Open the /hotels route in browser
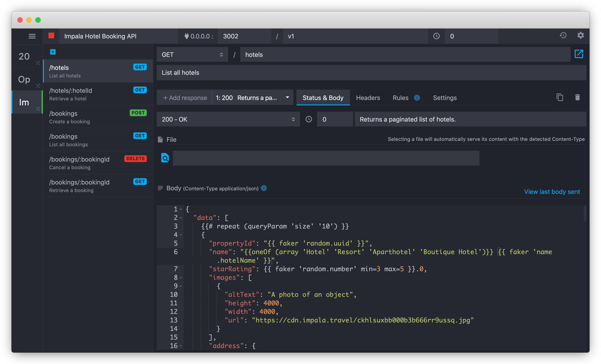601x364 pixels. point(579,54)
